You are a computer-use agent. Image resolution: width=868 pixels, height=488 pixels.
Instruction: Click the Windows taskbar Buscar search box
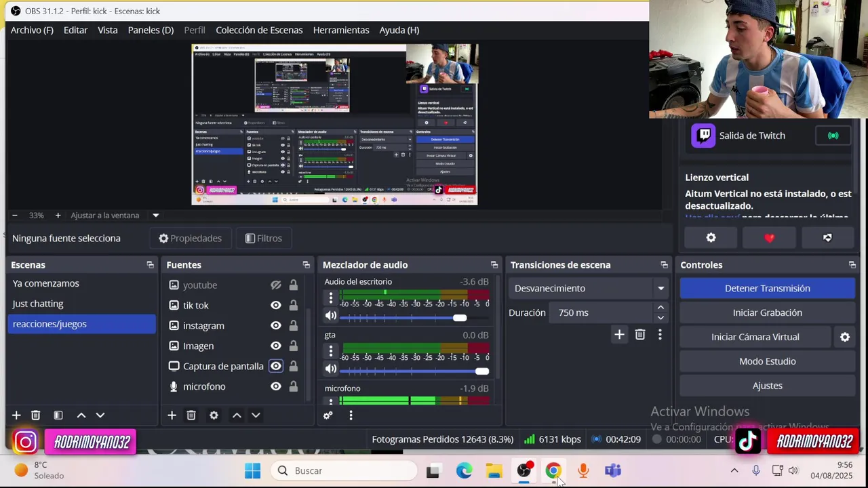344,470
